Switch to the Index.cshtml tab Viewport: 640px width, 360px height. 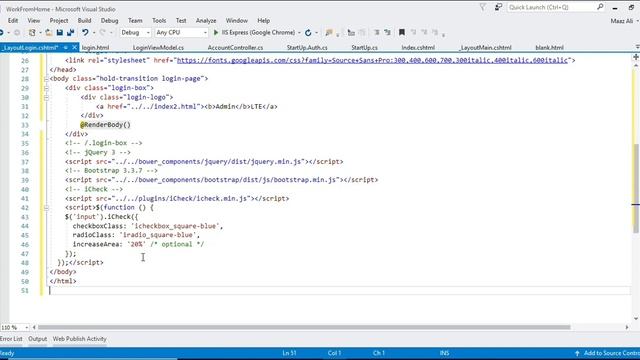point(418,48)
